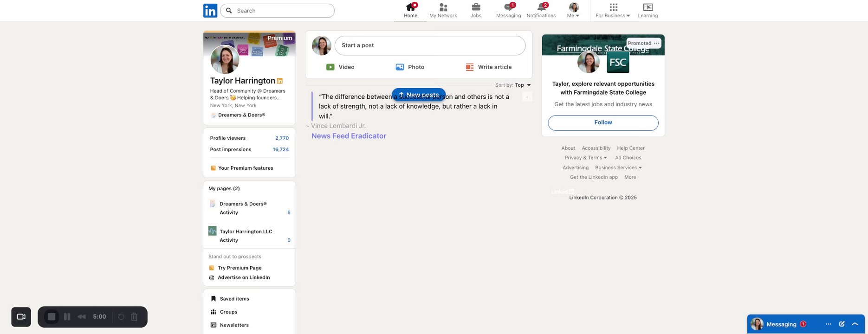This screenshot has height=334, width=868.
Task: Add a Photo to a post
Action: coord(410,67)
